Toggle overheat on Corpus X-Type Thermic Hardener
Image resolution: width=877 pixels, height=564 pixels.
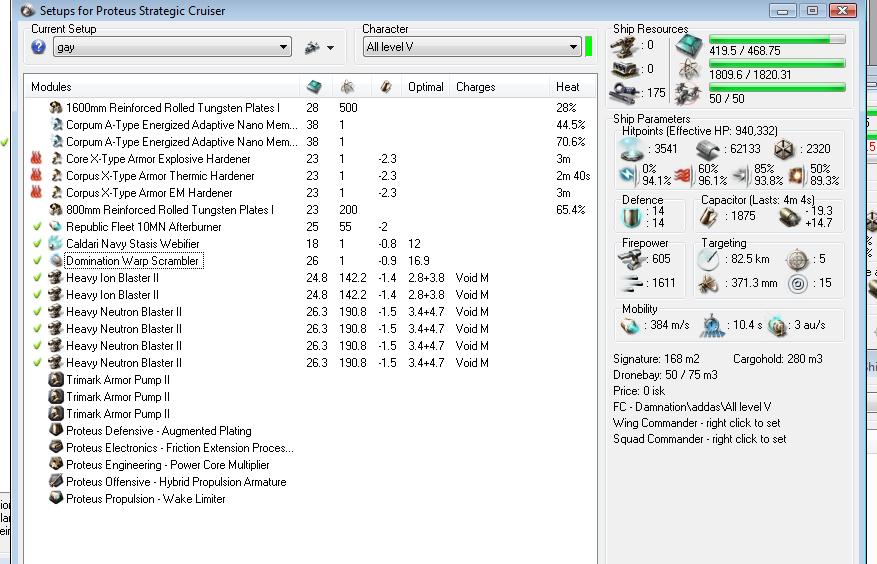36,176
